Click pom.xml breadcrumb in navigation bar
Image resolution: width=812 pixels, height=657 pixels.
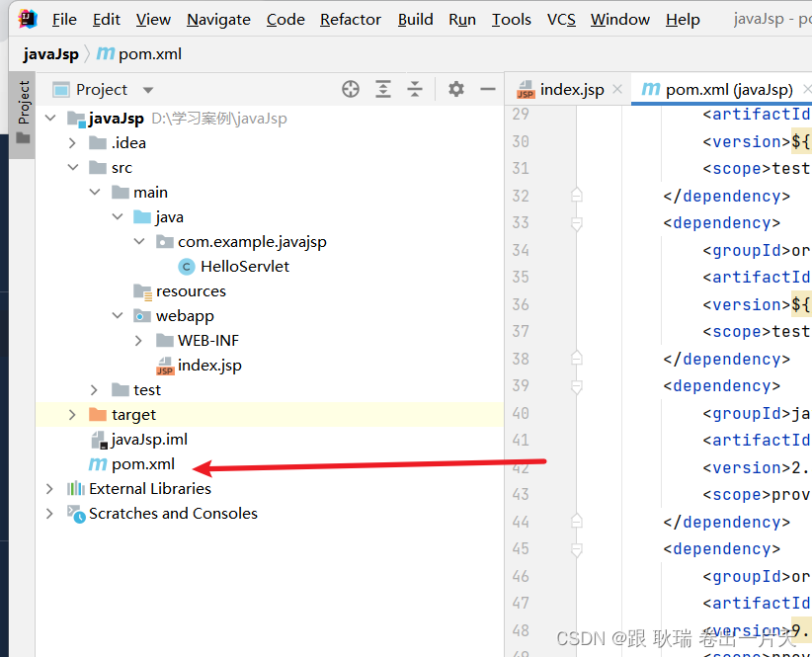(150, 53)
